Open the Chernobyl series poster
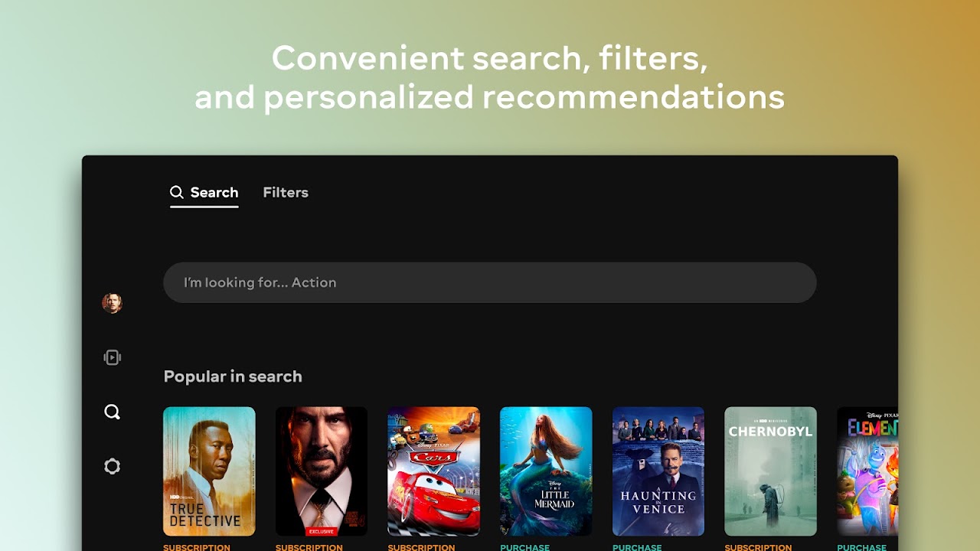 [x=770, y=471]
